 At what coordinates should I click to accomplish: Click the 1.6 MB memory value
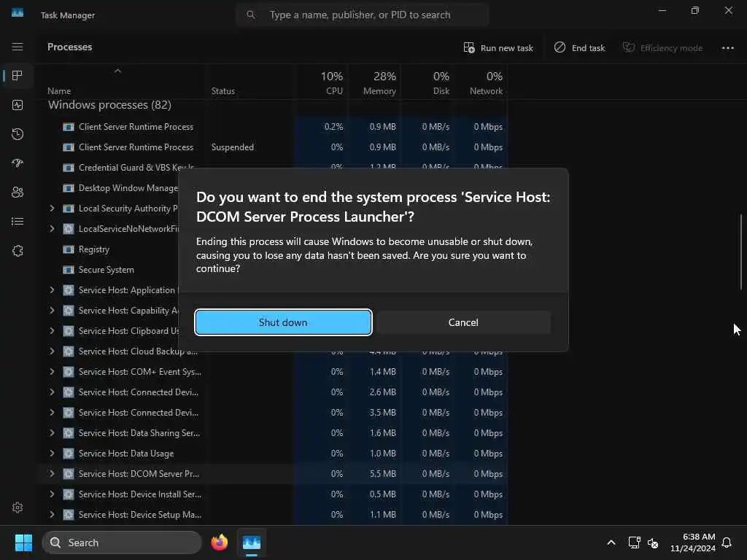click(x=382, y=433)
